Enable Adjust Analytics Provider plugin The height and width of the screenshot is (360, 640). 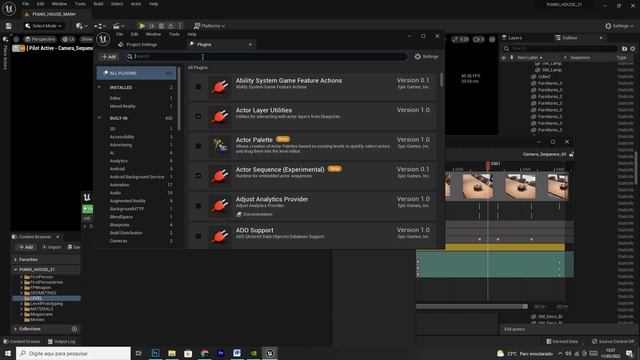pyautogui.click(x=198, y=205)
